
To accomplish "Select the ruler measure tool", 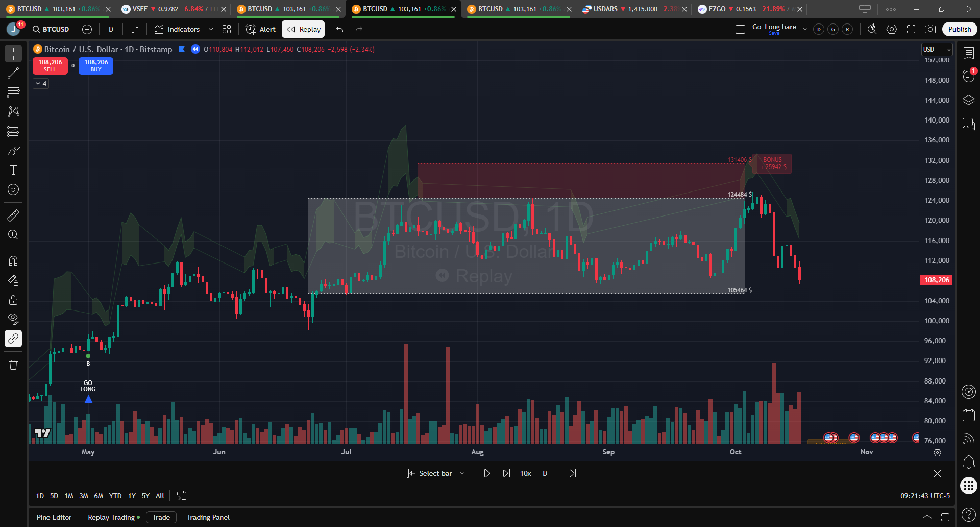I will pos(13,215).
